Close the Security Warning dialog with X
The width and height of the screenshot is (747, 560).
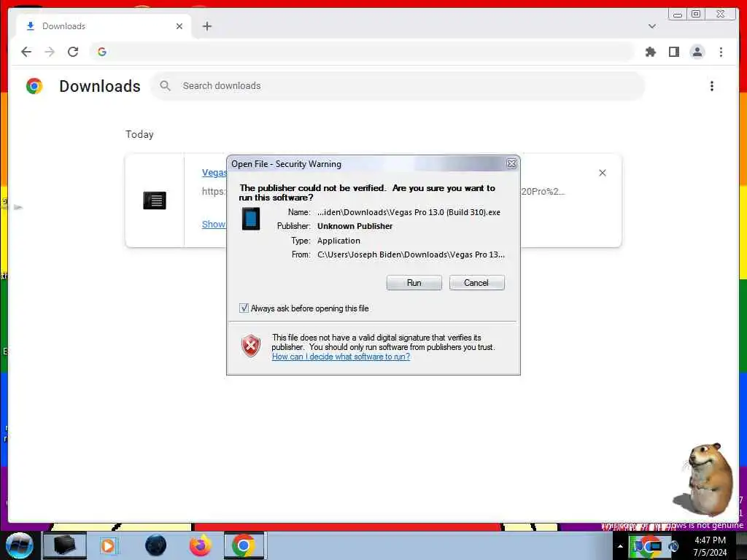coord(511,164)
